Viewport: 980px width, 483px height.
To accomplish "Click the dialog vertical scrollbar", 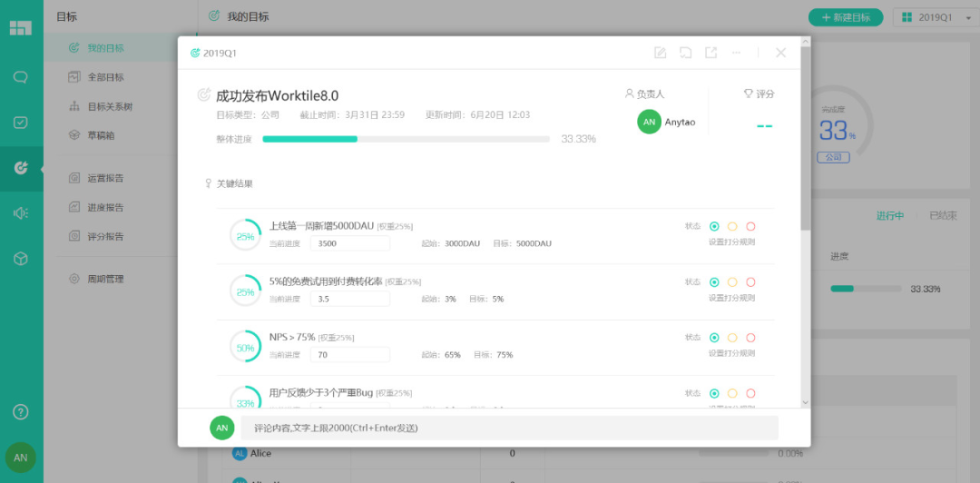I will click(x=805, y=138).
